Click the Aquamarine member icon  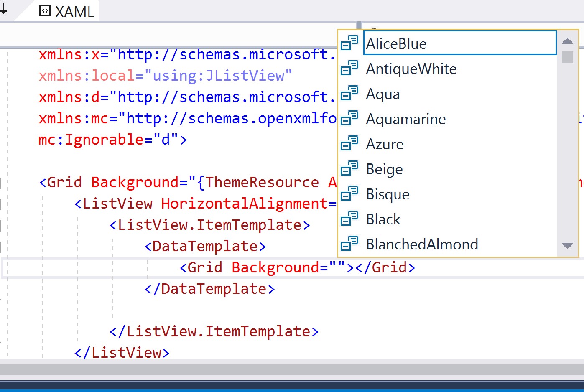point(349,118)
